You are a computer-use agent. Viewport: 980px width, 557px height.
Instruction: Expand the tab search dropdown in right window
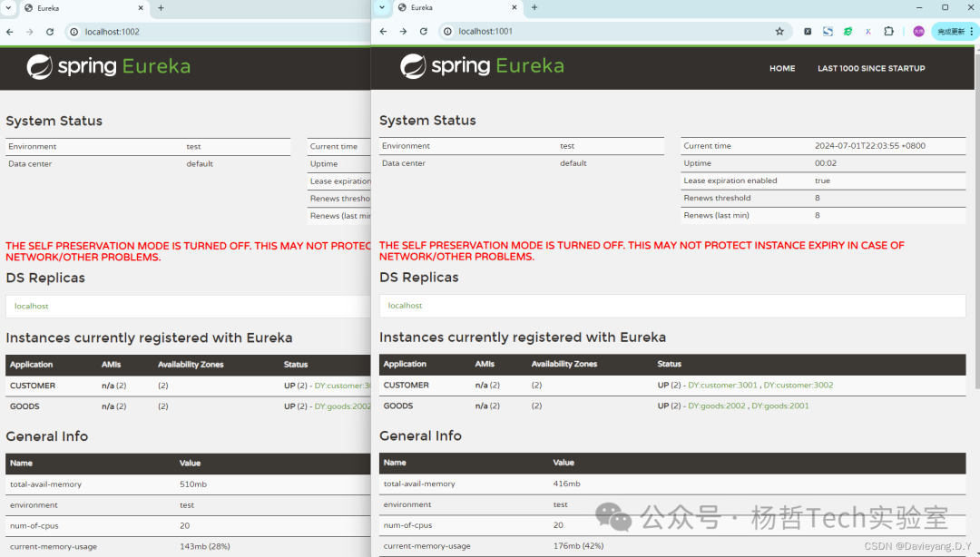pos(382,7)
